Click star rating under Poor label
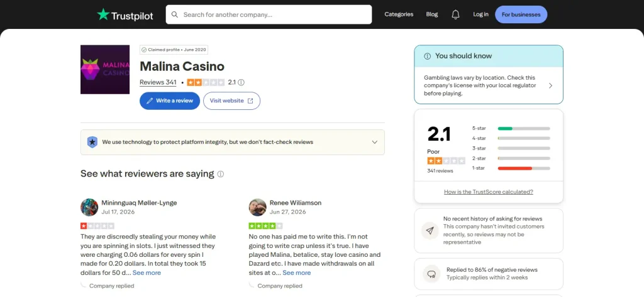 (446, 161)
